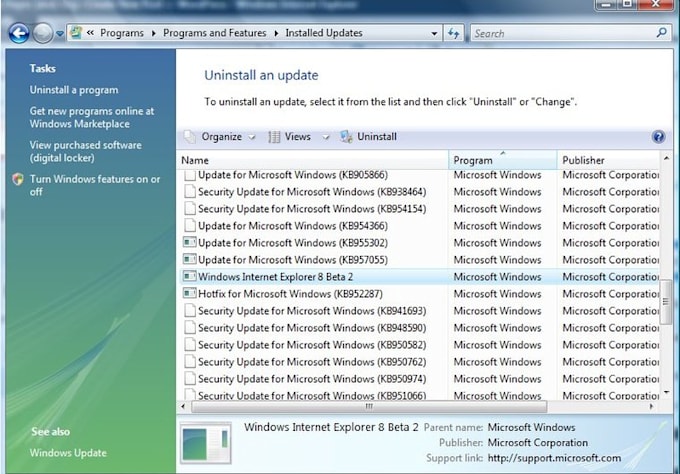Sort list by Publisher column header
This screenshot has width=680, height=474.
pyautogui.click(x=608, y=160)
